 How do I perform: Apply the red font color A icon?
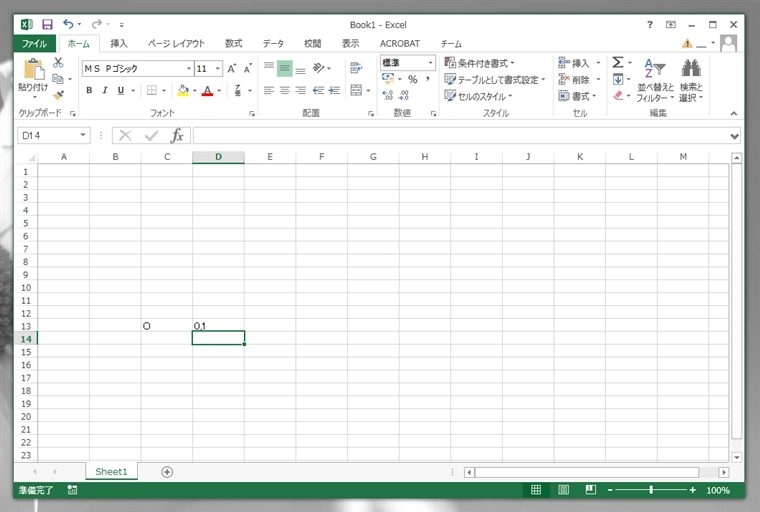(x=207, y=90)
